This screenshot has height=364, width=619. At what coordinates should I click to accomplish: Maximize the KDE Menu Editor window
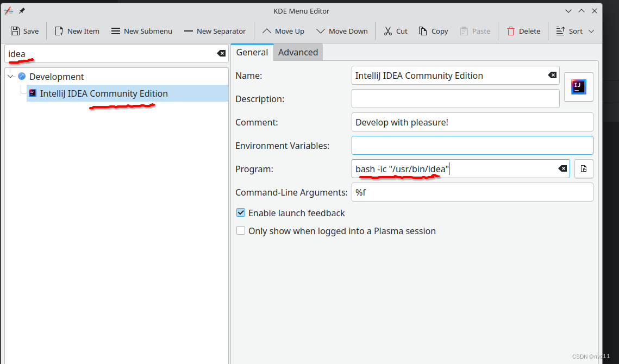582,11
